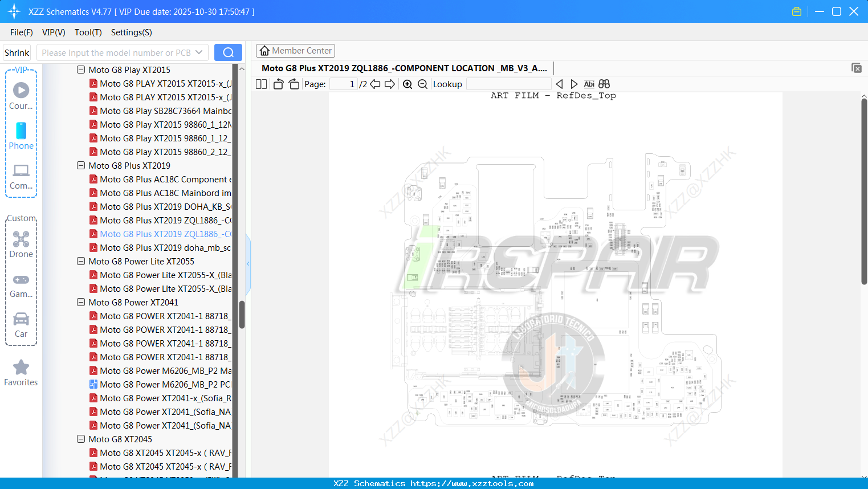Toggle the Abi text annotation mode

[589, 84]
